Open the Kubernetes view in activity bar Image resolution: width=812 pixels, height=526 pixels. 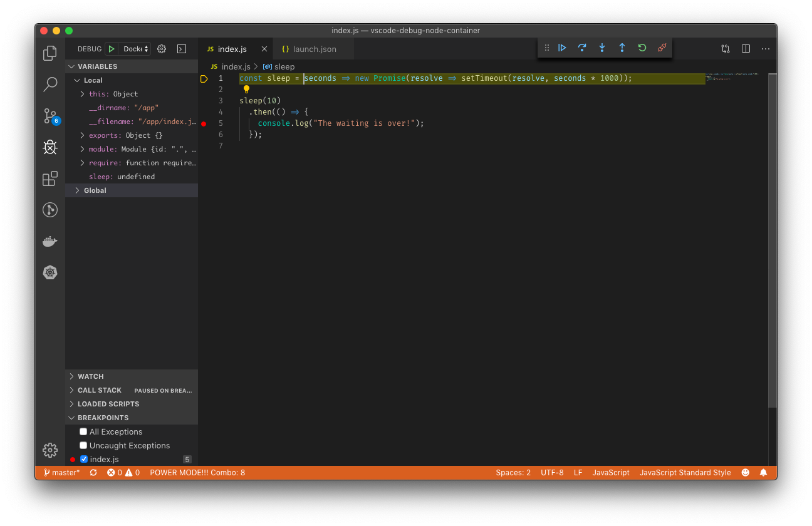[x=50, y=272]
